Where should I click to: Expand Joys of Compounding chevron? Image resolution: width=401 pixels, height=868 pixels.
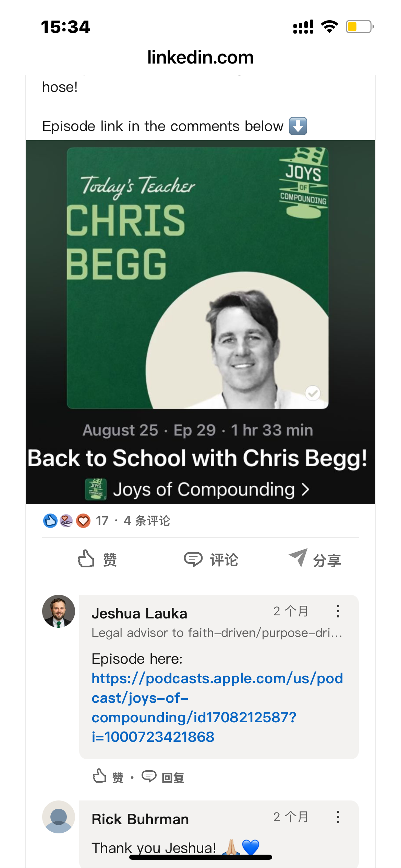tap(305, 490)
